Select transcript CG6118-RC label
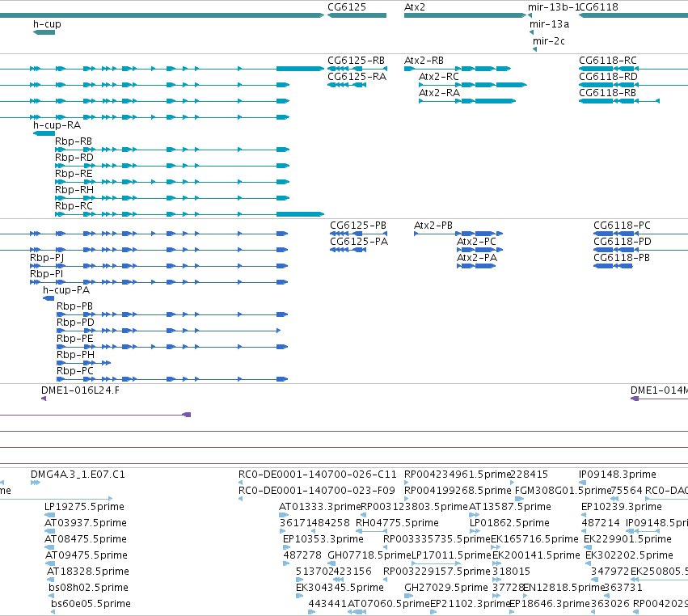Image resolution: width=688 pixels, height=616 pixels. click(x=608, y=61)
